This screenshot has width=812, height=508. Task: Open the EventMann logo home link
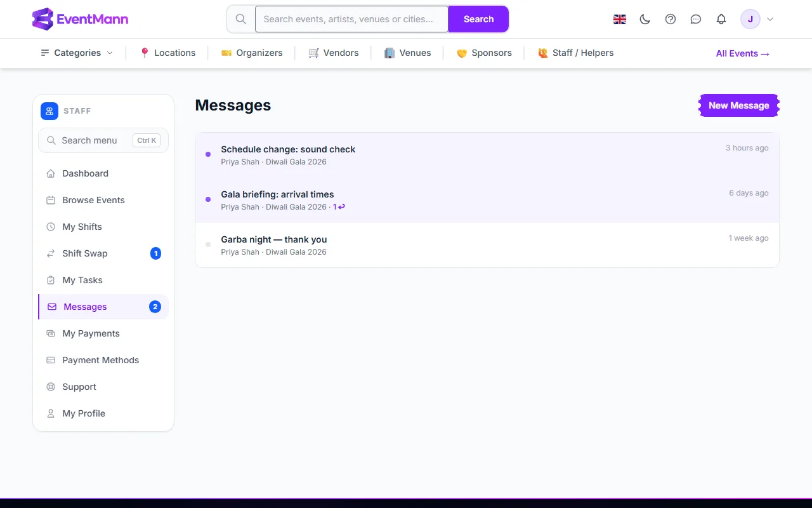pos(81,19)
